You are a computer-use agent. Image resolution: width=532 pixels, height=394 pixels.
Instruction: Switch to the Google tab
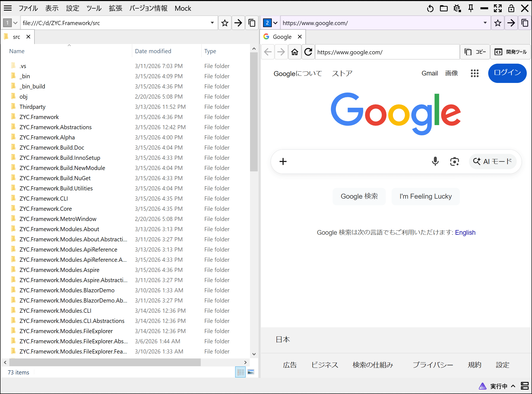point(282,36)
